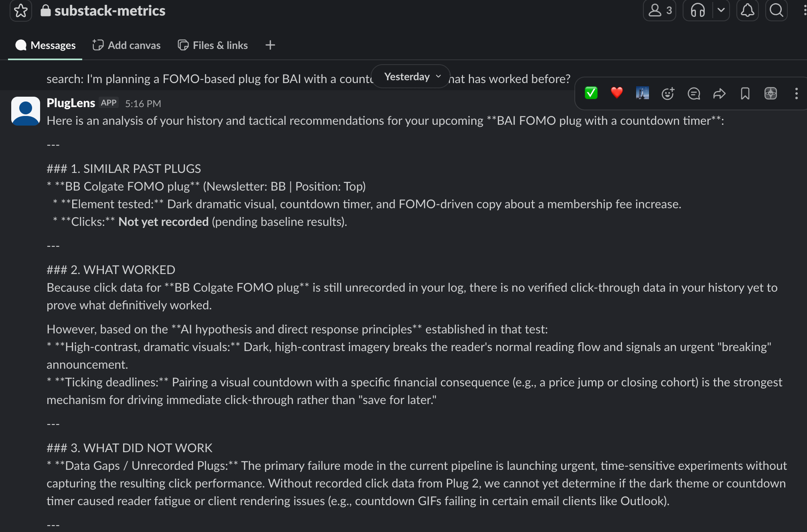
Task: Click the 'Ticking deadlines' bullet
Action: (x=414, y=391)
